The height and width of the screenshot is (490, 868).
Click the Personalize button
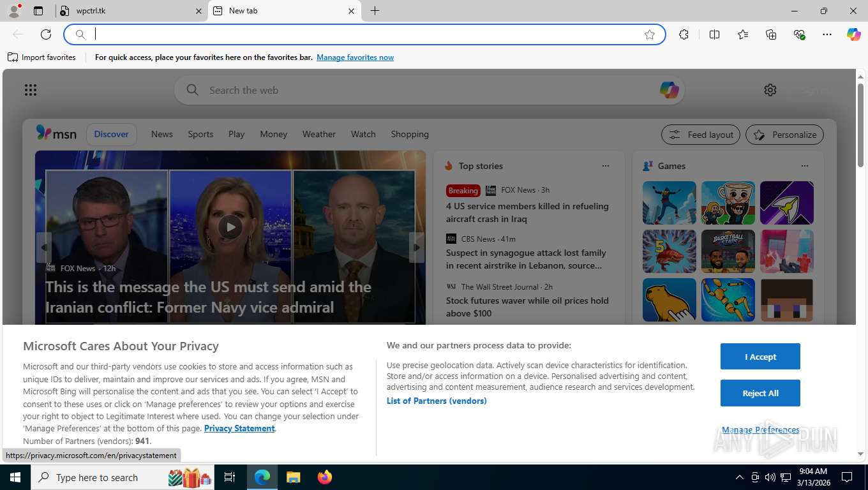pos(784,135)
